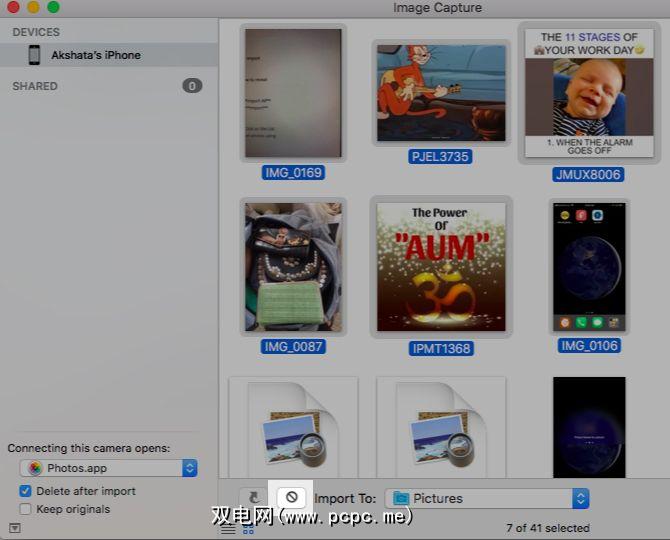Click the dark lock screen thumbnail

[x=589, y=427]
